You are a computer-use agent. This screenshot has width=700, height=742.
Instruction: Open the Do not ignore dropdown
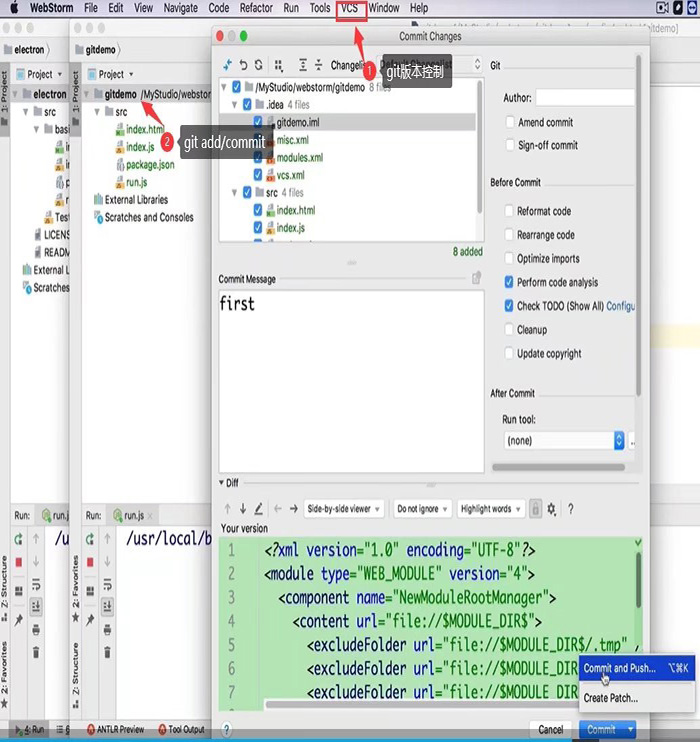[422, 509]
